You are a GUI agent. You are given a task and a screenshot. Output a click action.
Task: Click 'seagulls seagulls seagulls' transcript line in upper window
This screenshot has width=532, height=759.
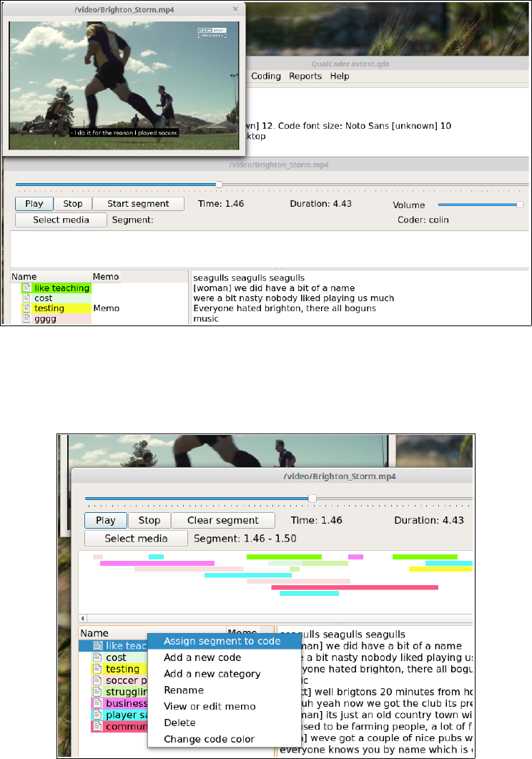point(249,278)
